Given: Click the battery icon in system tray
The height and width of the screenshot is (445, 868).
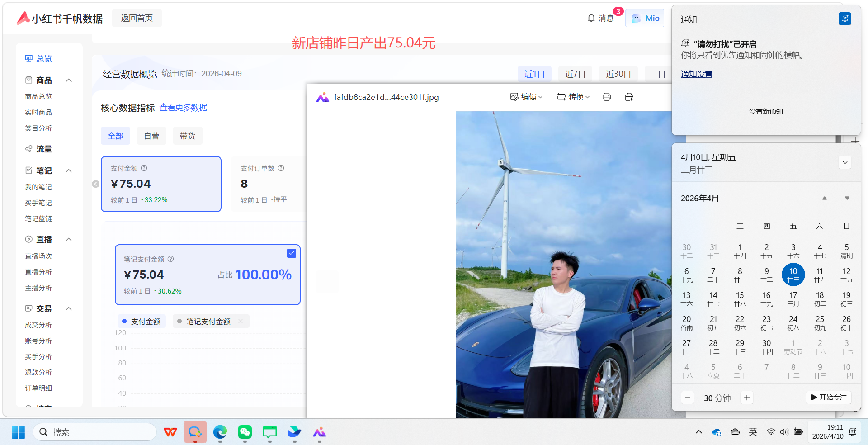Looking at the screenshot, I should coord(798,432).
